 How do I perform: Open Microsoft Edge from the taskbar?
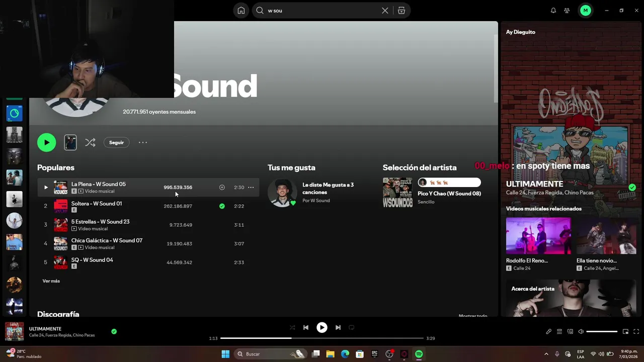click(345, 354)
